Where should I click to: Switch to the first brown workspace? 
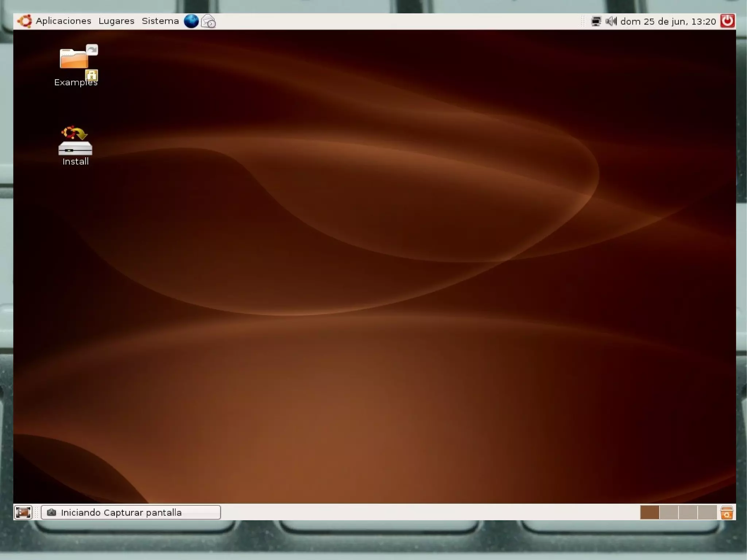point(650,512)
